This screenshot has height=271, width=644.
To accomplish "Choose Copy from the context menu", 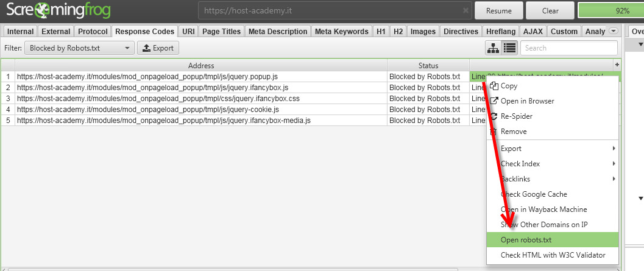I will [x=553, y=86].
